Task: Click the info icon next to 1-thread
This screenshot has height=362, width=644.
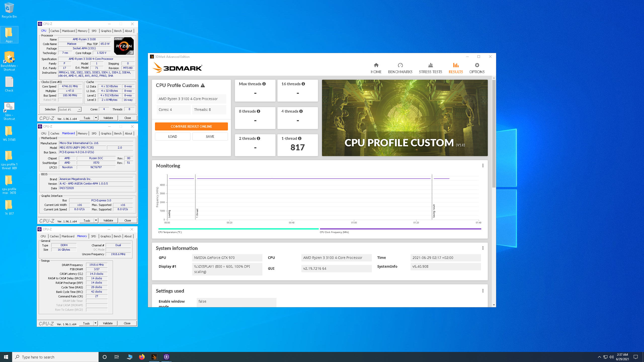Action: [300, 139]
